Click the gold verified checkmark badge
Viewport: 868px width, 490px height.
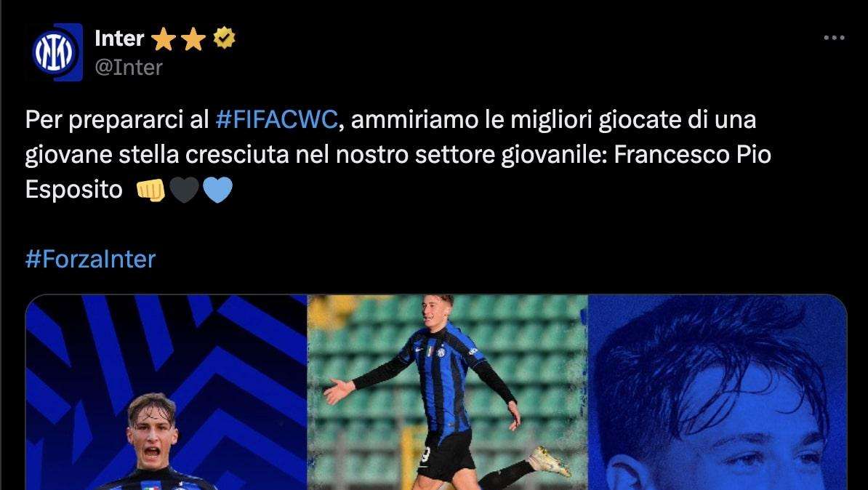coord(224,39)
